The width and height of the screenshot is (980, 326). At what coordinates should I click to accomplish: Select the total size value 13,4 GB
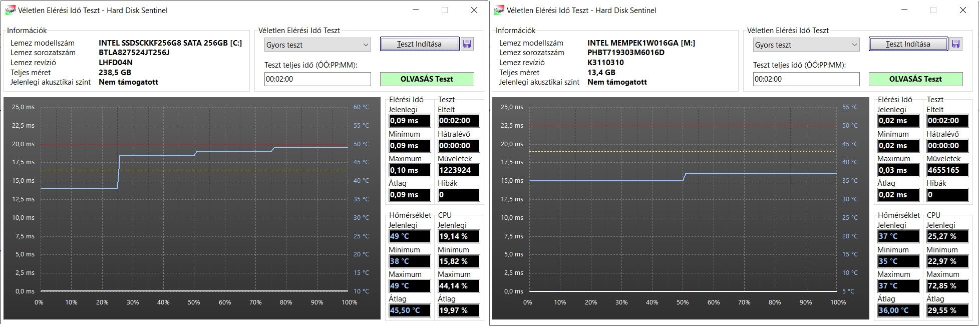point(601,73)
